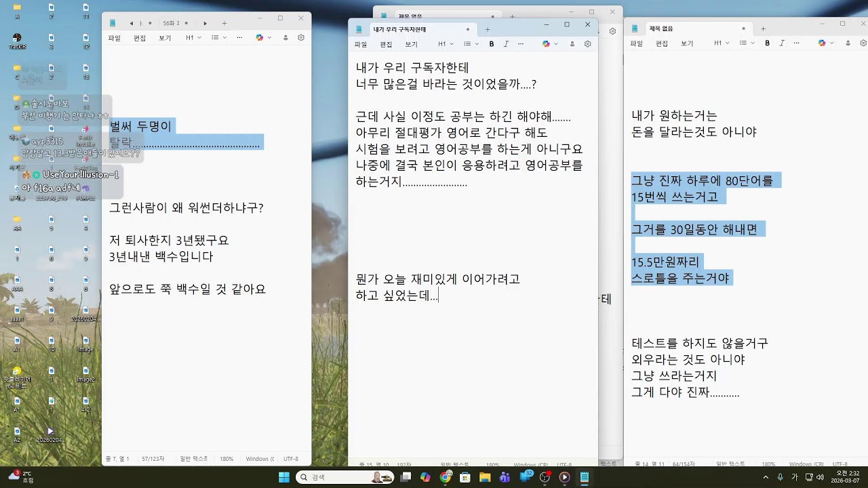The height and width of the screenshot is (488, 868).
Task: Open 파일 menu in the right Notepad window
Action: pos(636,43)
